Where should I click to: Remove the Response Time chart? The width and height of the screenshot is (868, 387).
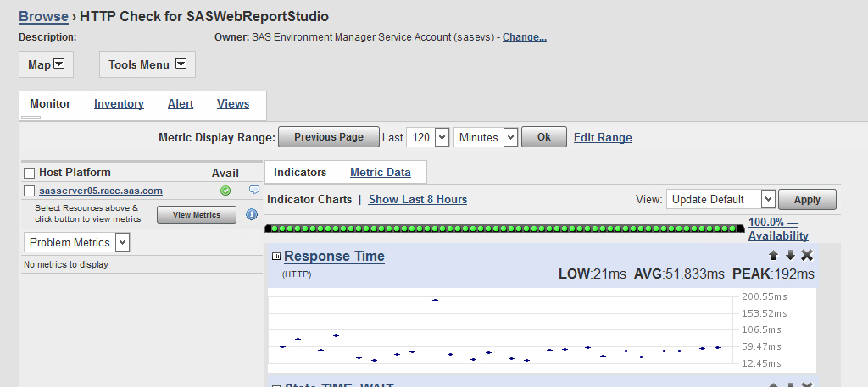pyautogui.click(x=807, y=255)
